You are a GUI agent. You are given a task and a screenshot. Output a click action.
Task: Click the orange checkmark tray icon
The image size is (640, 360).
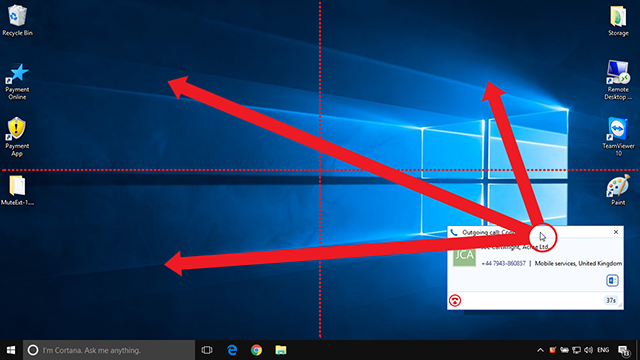pos(553,350)
